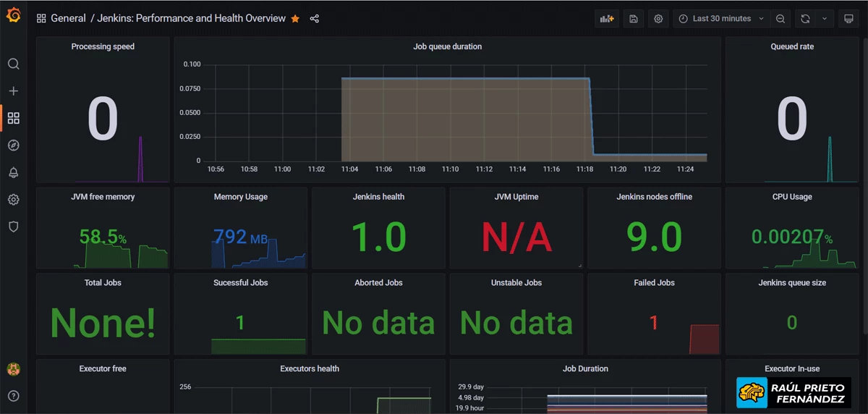Screen dimensions: 868x414
Task: Open the Total Jobs panel title menu
Action: coord(103,283)
